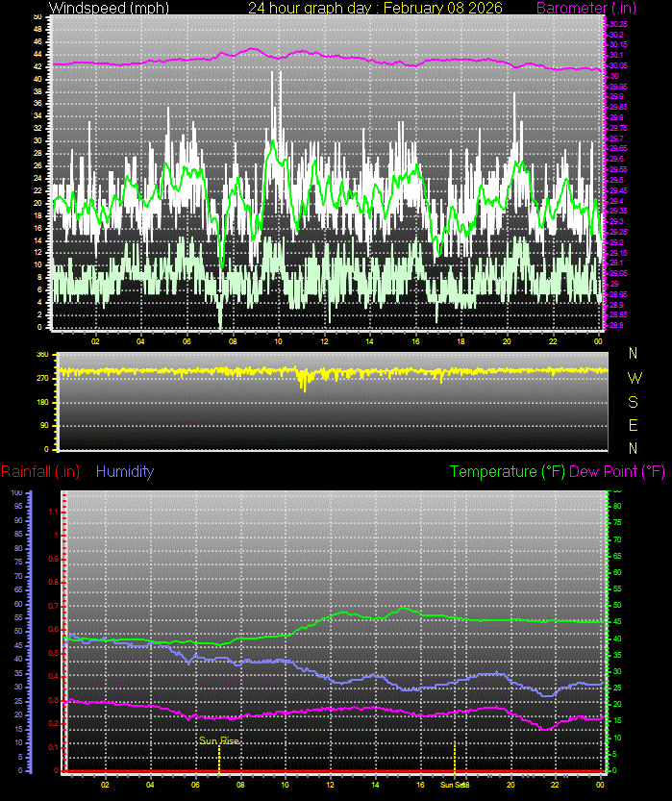Click 6 on the windspeed axis

[39, 289]
